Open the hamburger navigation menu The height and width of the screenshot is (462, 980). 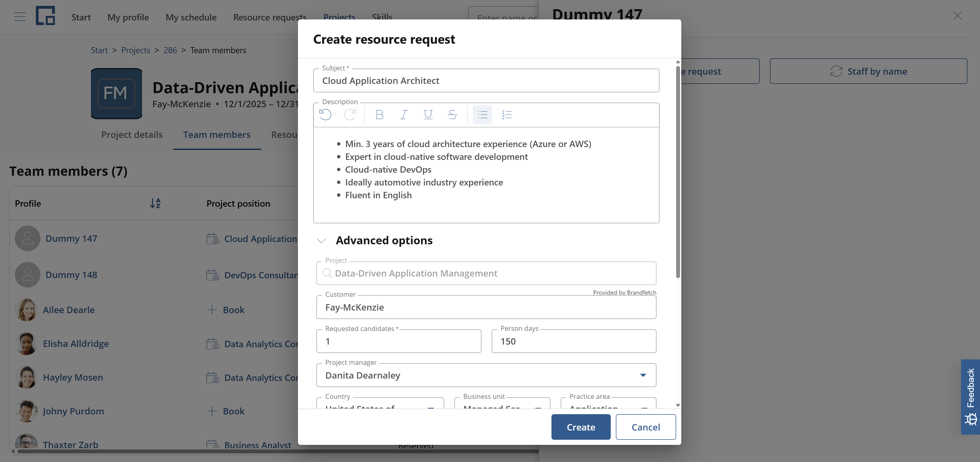coord(20,17)
